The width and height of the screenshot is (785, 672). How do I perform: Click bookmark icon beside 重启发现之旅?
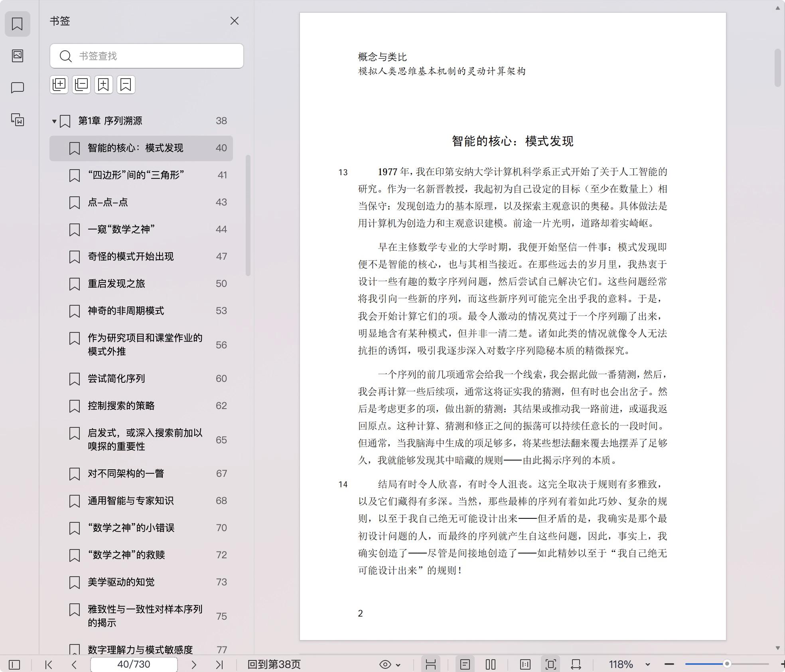(75, 284)
